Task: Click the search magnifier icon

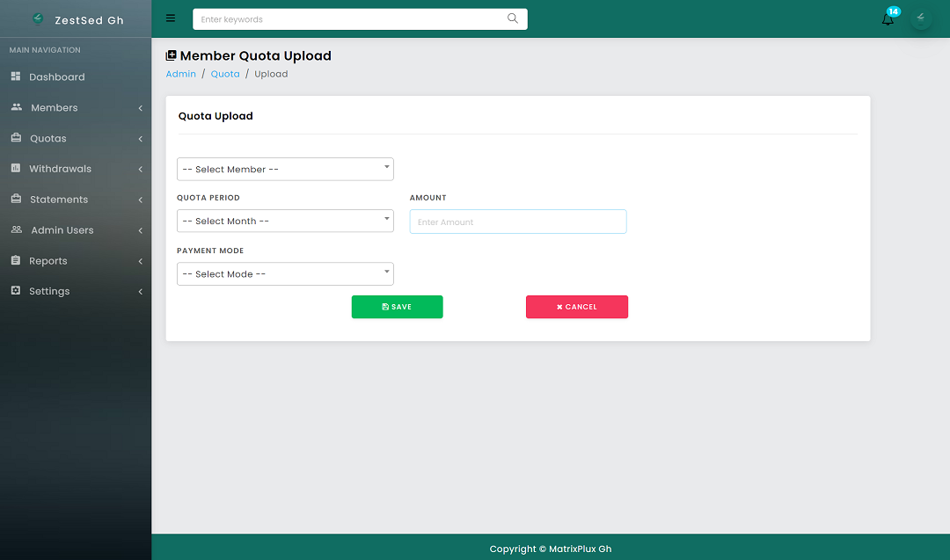Action: point(513,18)
